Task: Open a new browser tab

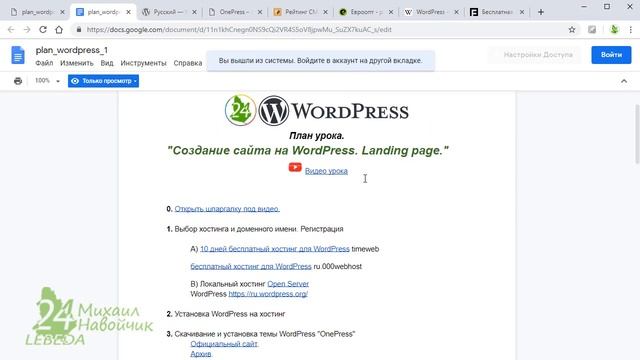Action: (x=541, y=12)
